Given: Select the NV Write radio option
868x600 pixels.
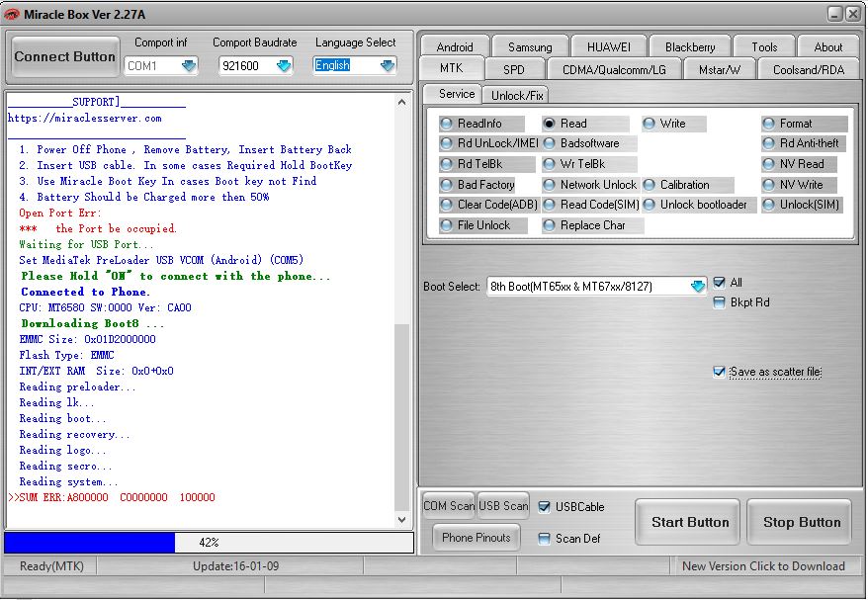Looking at the screenshot, I should coord(801,184).
